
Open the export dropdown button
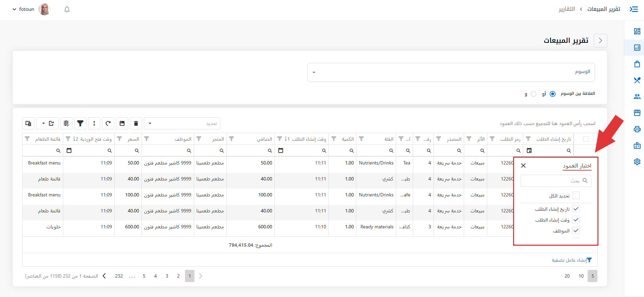(47, 123)
